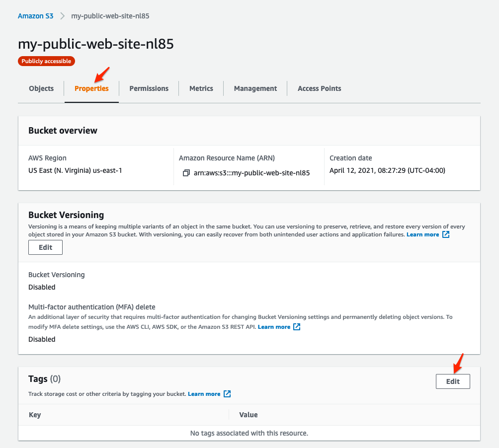Open the Access Points tab
The width and height of the screenshot is (499, 448).
(x=319, y=88)
